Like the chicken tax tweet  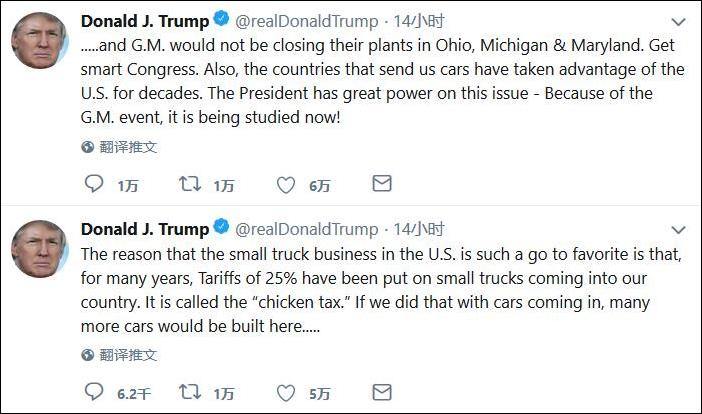click(286, 392)
